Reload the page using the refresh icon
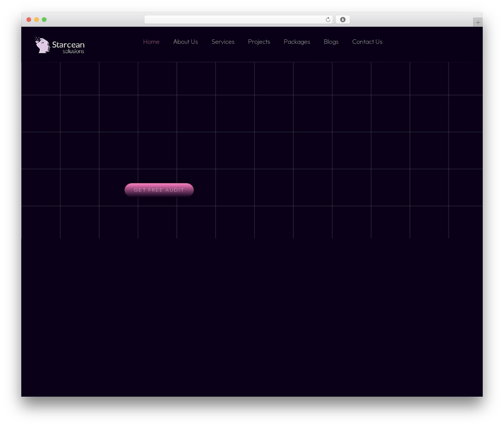504x427 pixels. (x=328, y=20)
